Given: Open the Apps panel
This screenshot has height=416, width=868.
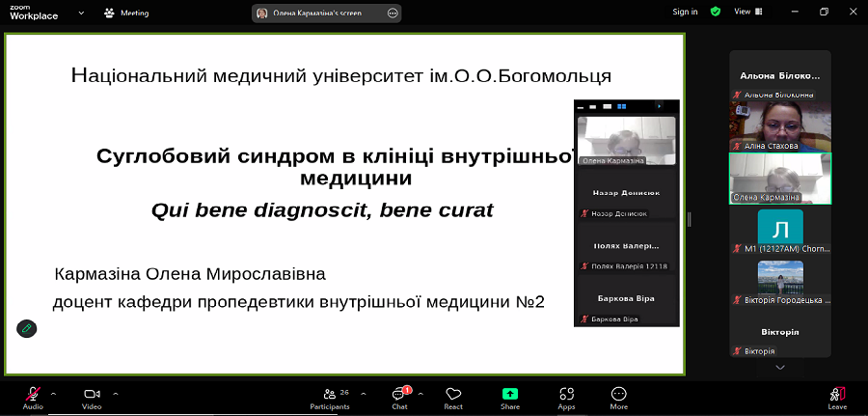Looking at the screenshot, I should (566, 395).
